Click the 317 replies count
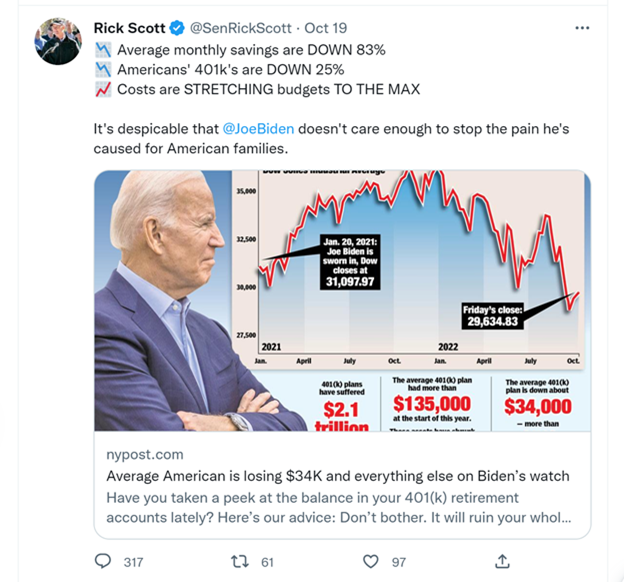624x582 pixels. (133, 562)
